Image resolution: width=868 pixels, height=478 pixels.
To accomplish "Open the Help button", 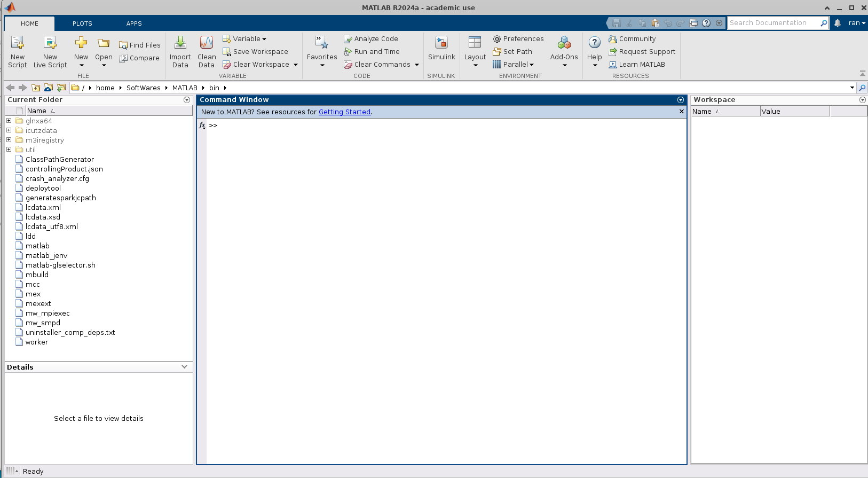I will 594,52.
